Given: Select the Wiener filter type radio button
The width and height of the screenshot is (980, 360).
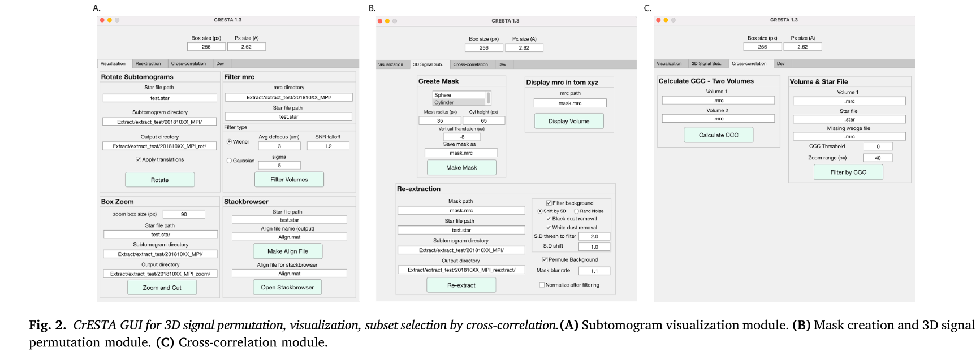Looking at the screenshot, I should (x=229, y=142).
